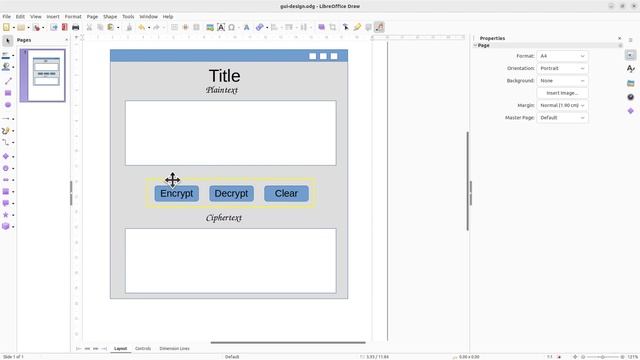Choose the Fill Color tool
This screenshot has height=360, width=640.
[6, 67]
